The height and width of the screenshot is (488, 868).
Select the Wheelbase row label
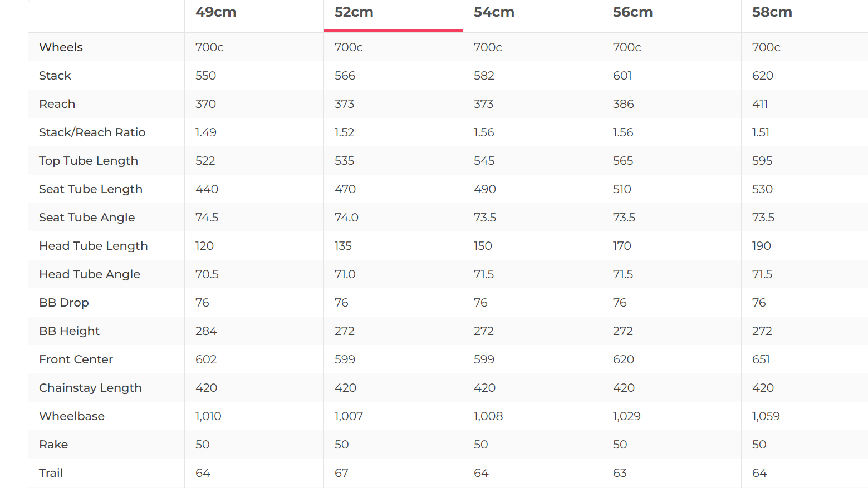72,416
